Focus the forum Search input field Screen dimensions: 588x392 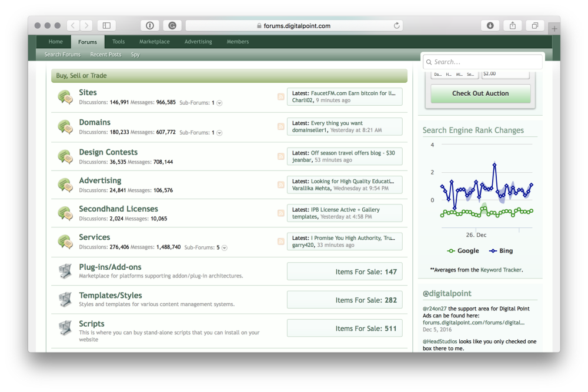point(483,62)
